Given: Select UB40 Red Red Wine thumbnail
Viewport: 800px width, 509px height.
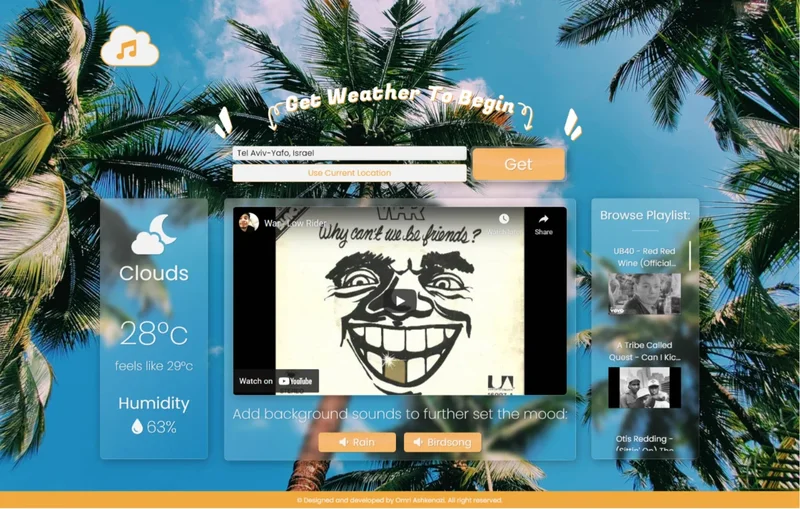Looking at the screenshot, I should point(644,293).
